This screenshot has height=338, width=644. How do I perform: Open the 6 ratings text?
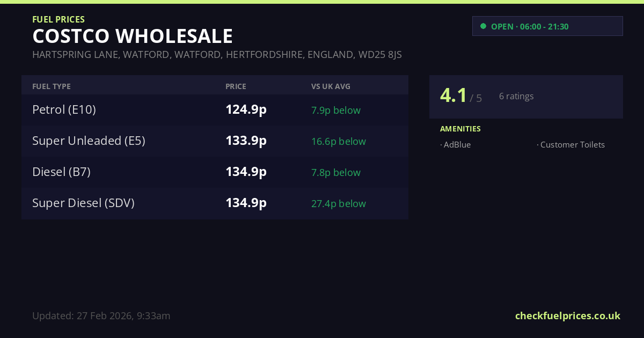[516, 97]
